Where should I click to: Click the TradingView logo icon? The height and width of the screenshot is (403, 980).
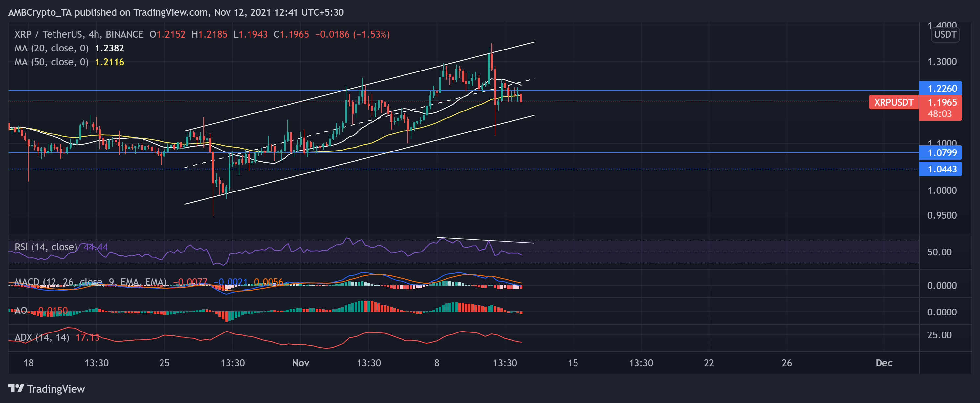[x=16, y=389]
